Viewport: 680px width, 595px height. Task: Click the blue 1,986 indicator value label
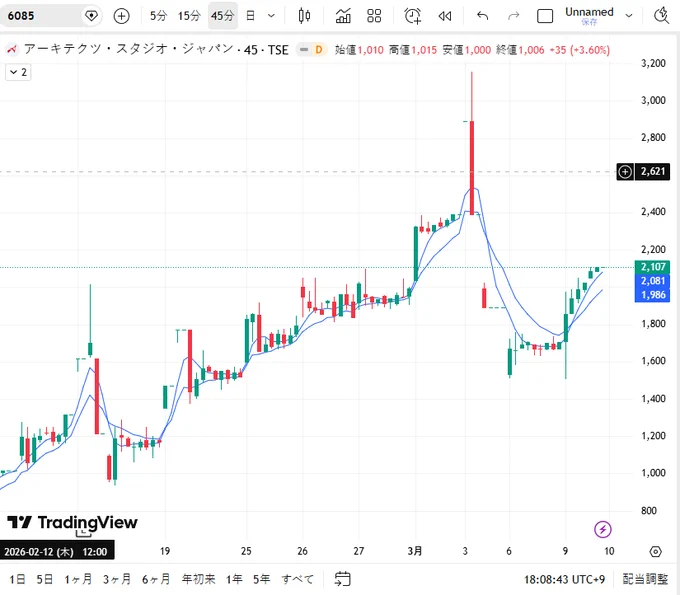[653, 295]
